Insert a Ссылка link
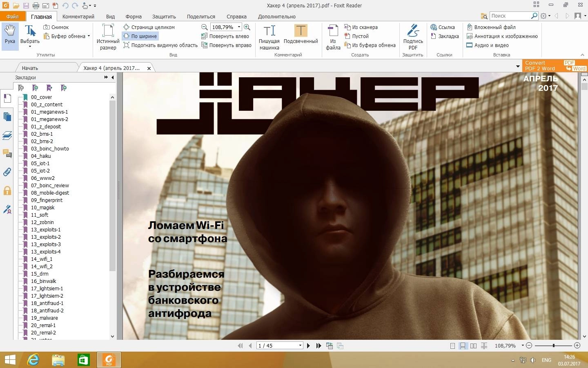Viewport: 588px width, 368px height. point(443,27)
